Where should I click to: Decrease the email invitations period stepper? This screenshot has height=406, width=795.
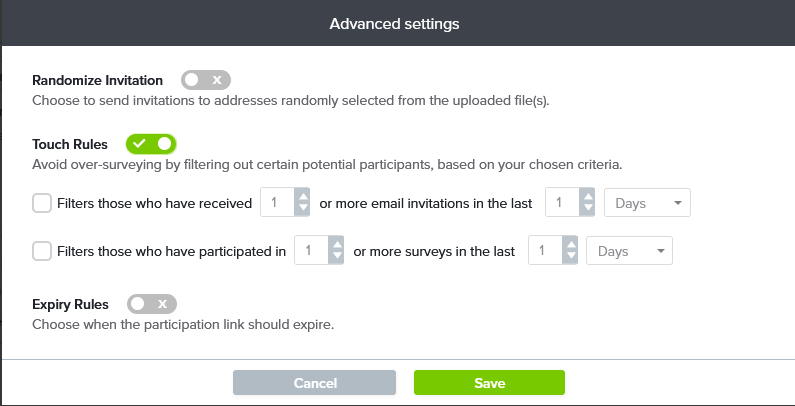tap(588, 210)
